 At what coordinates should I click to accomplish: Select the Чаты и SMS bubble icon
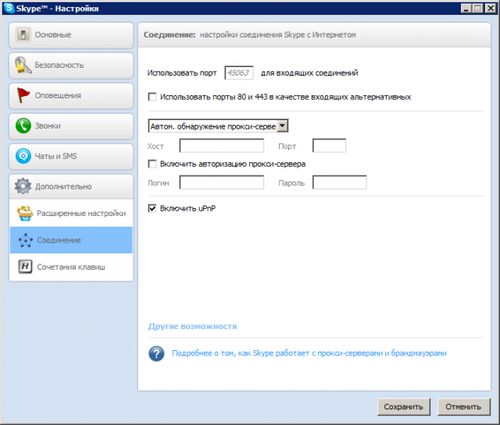click(23, 156)
